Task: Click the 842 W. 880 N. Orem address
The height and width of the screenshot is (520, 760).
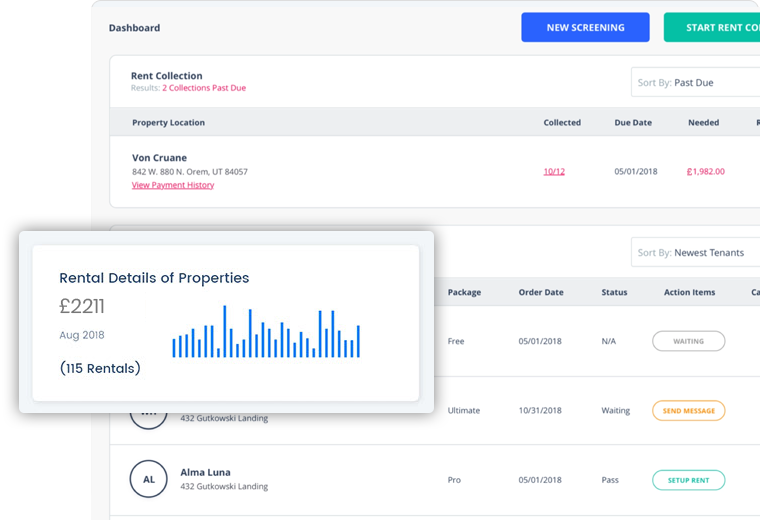Action: (190, 172)
